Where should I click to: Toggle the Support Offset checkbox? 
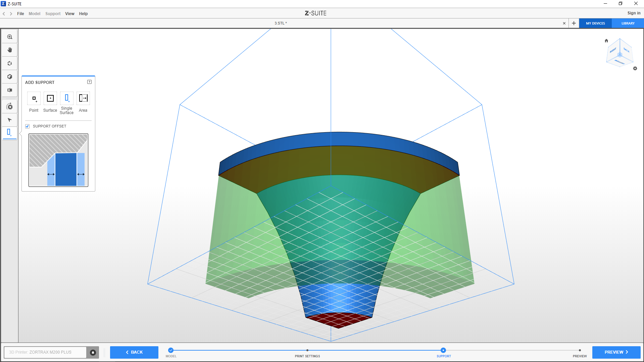click(x=28, y=126)
